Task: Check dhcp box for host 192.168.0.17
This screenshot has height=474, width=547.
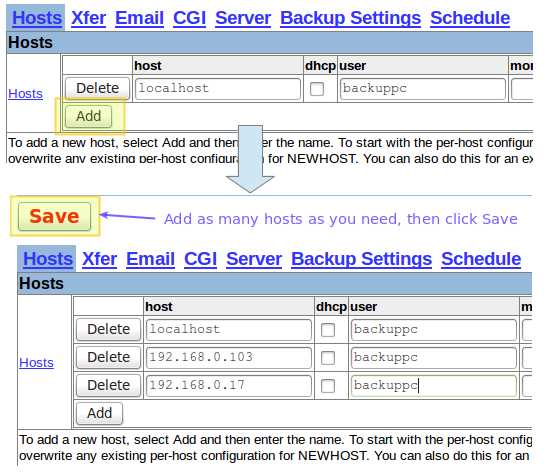Action: pyautogui.click(x=328, y=386)
